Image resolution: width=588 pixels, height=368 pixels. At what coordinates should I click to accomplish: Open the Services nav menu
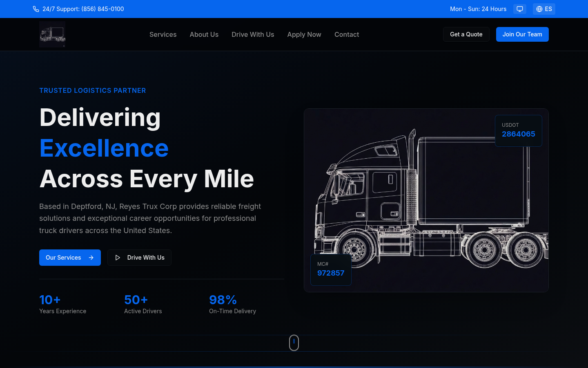[x=163, y=34]
